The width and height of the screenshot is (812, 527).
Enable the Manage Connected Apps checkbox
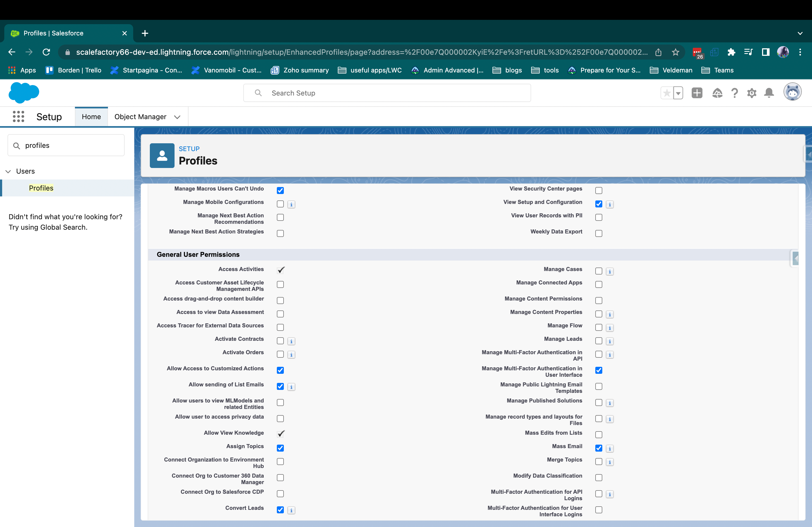599,284
